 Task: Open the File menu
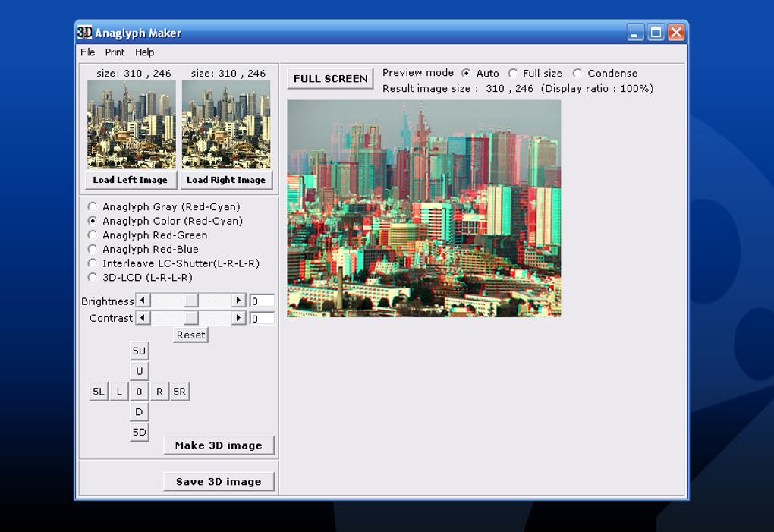click(87, 52)
